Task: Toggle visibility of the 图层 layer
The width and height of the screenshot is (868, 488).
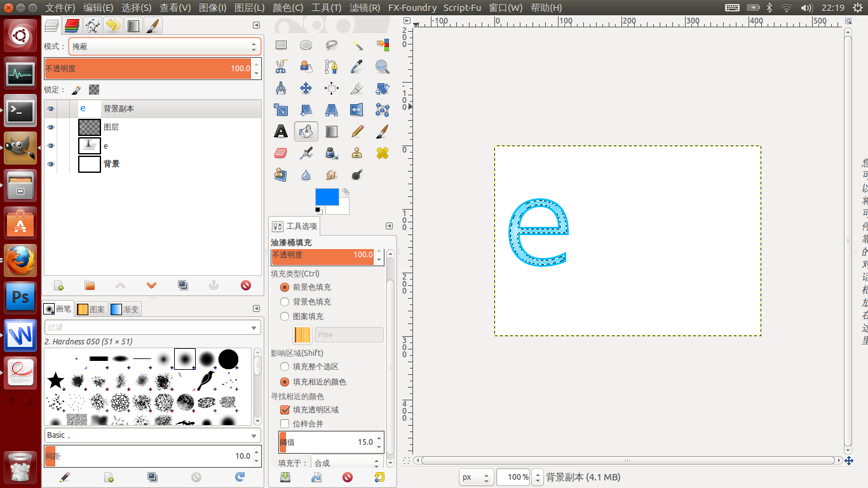Action: pyautogui.click(x=51, y=127)
